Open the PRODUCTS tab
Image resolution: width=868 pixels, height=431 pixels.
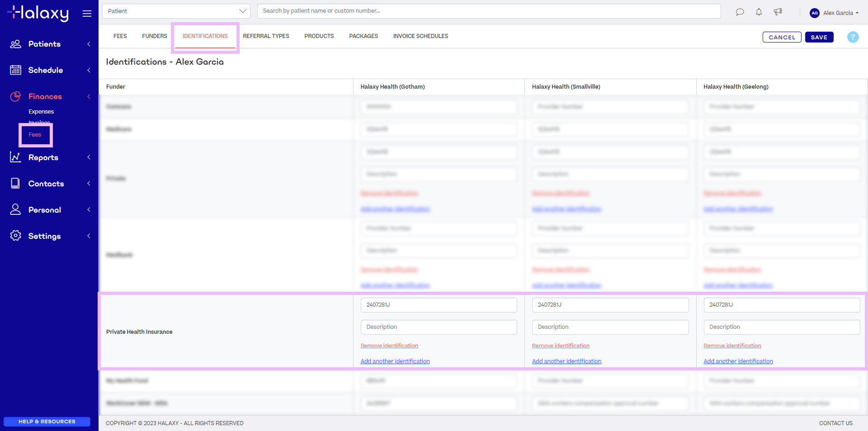coord(319,36)
